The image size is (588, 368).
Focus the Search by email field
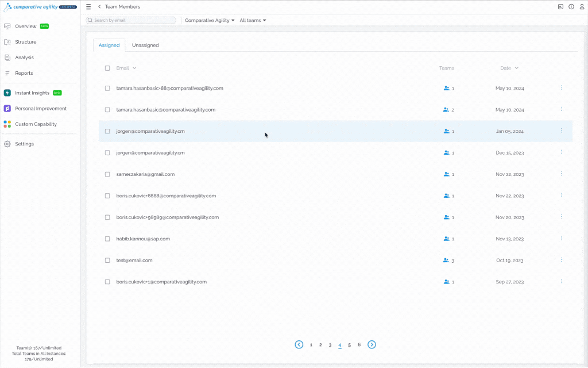pos(131,20)
